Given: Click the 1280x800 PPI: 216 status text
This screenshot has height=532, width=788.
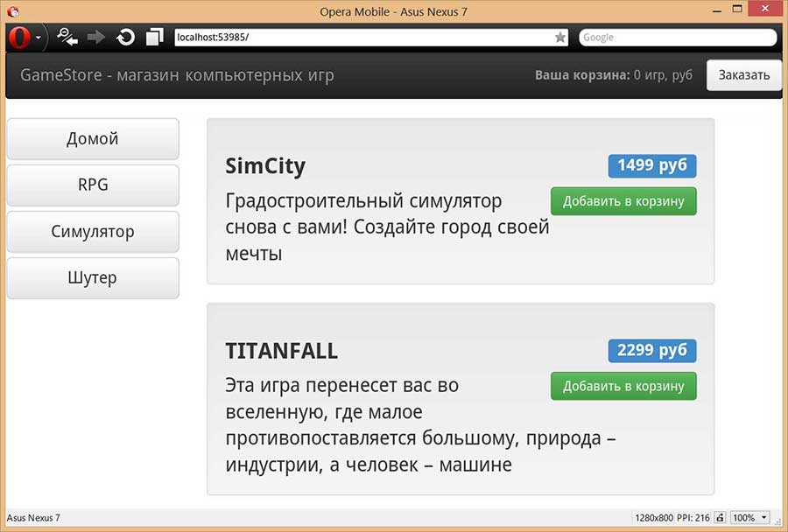Looking at the screenshot, I should point(672,518).
